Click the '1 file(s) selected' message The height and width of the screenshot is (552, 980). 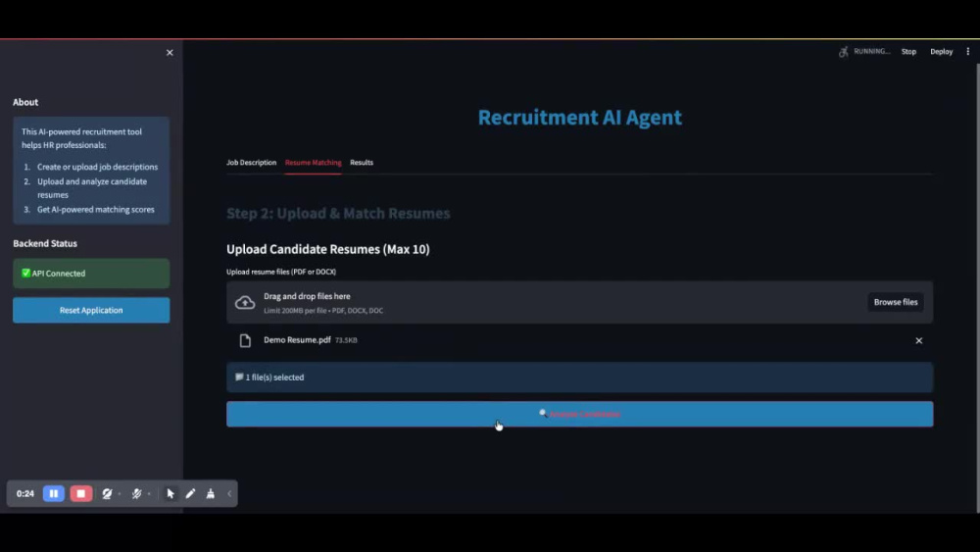coord(579,377)
